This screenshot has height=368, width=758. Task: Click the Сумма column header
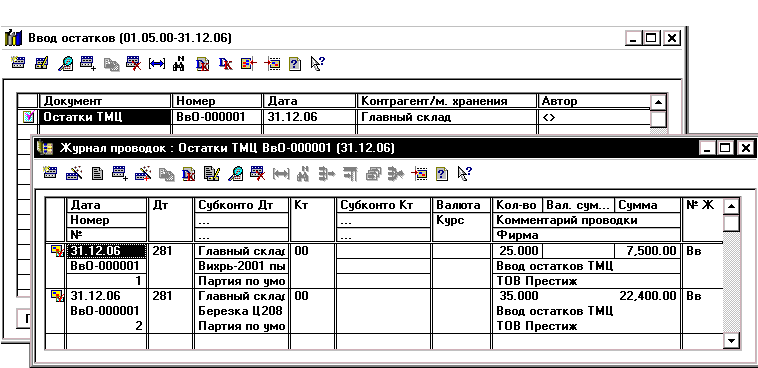647,205
